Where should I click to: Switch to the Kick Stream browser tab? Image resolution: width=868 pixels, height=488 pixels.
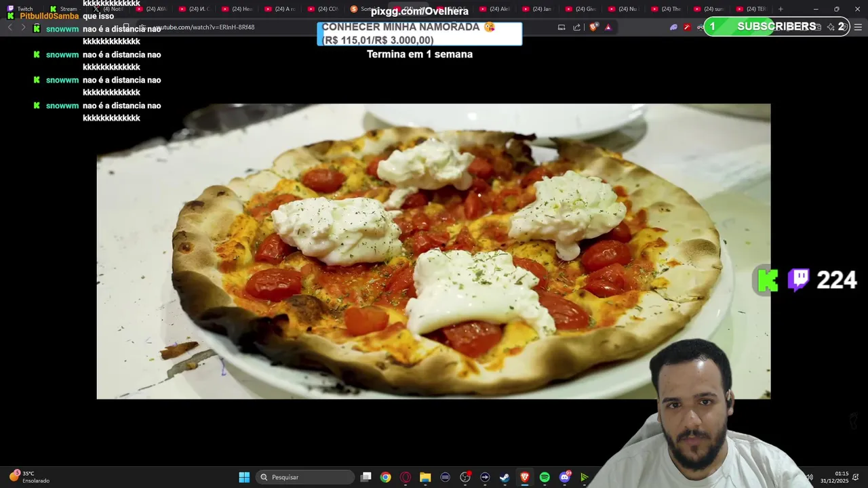[x=64, y=9]
